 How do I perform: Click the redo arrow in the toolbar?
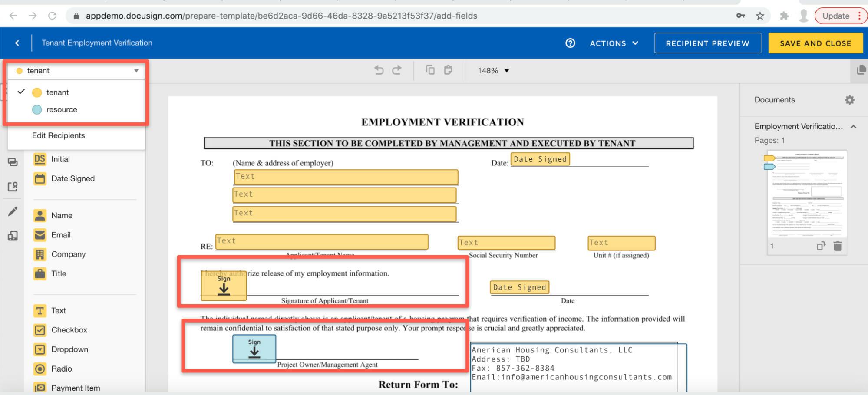(x=397, y=70)
